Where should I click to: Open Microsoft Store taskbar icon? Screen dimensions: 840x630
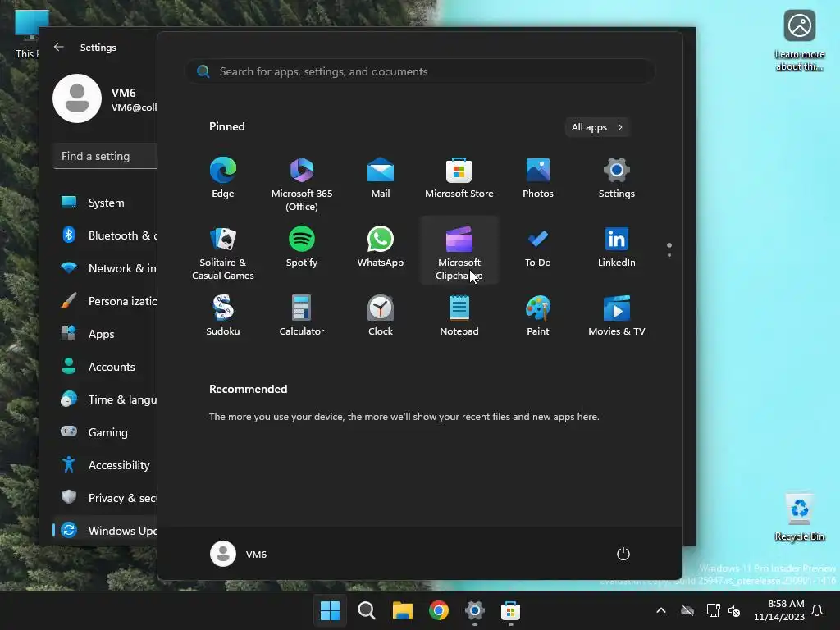click(510, 610)
